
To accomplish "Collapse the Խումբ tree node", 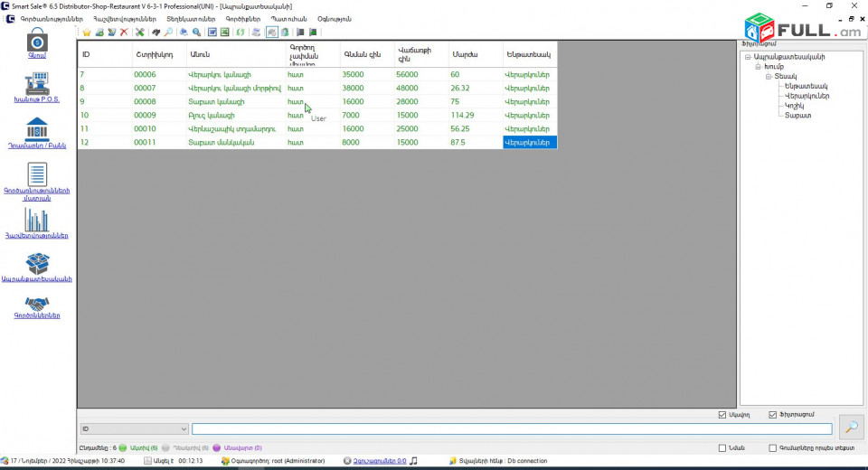I will [759, 66].
